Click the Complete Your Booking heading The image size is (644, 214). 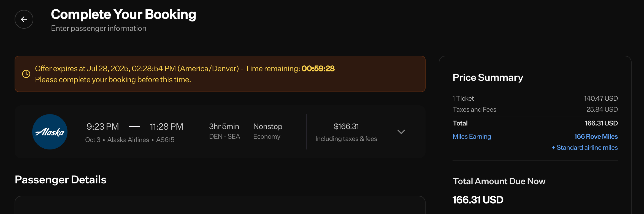(123, 14)
